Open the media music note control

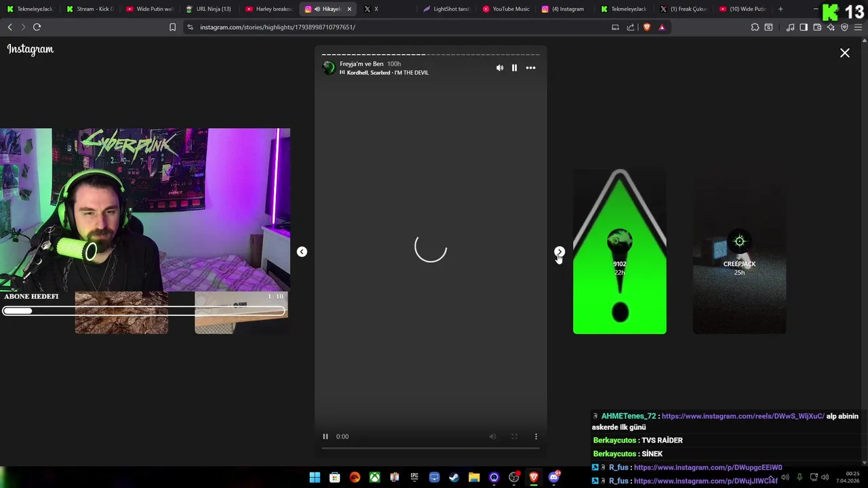click(790, 27)
